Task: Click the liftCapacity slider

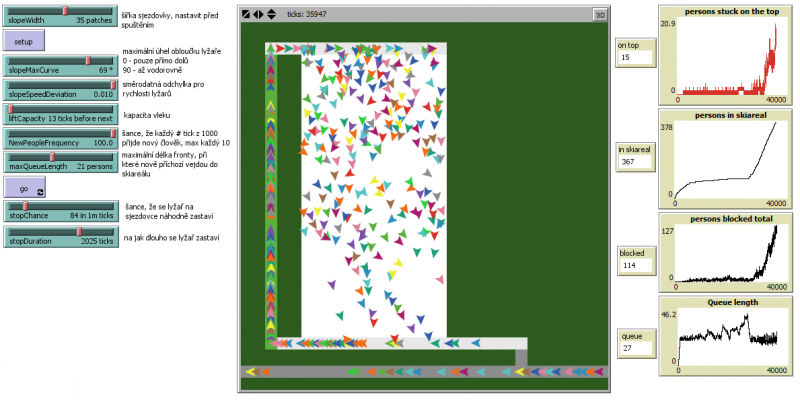Action: coord(58,113)
